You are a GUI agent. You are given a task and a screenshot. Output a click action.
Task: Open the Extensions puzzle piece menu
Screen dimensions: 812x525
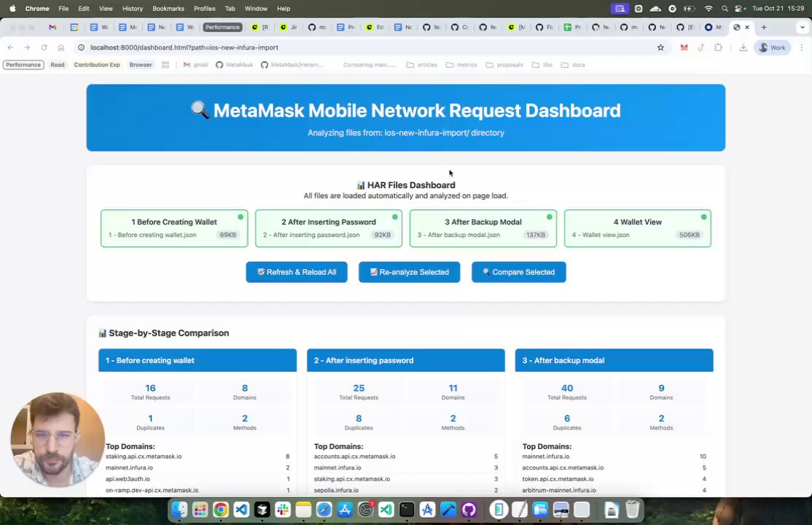tap(718, 47)
